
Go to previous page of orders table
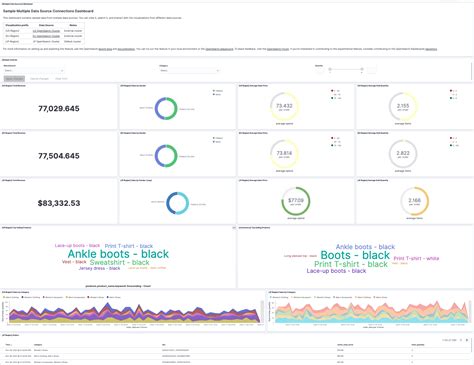(x=461, y=340)
